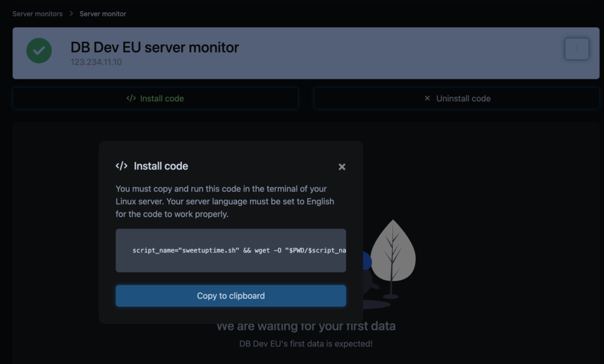This screenshot has width=604, height=364.
Task: Click the green checkmark status icon
Action: click(39, 51)
